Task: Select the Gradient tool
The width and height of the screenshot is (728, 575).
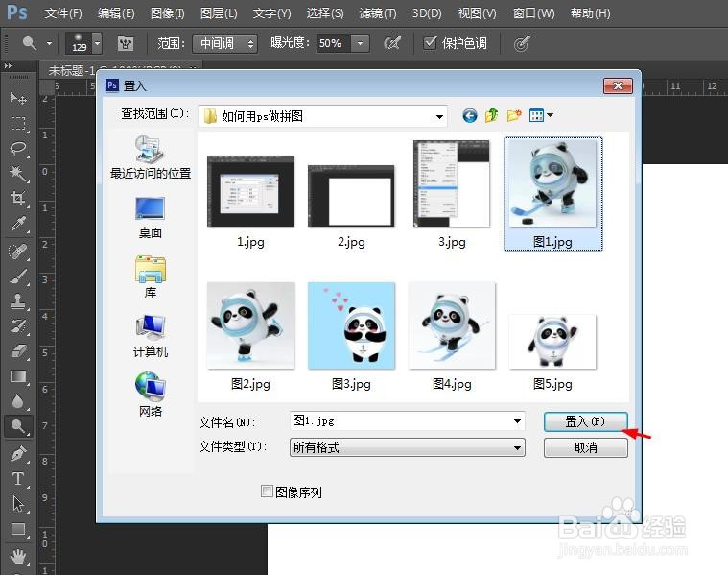Action: click(x=18, y=376)
